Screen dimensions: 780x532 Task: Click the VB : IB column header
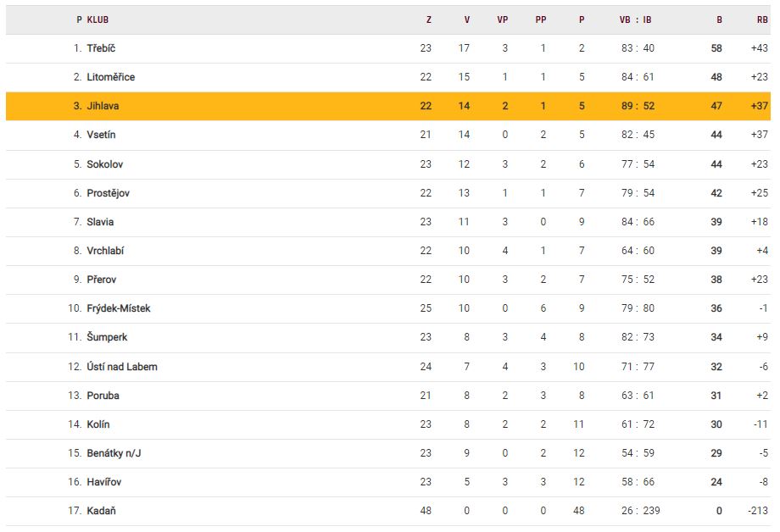click(x=636, y=19)
